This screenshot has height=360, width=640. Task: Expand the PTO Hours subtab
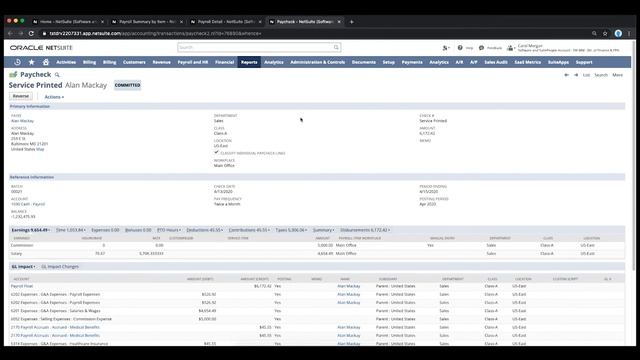coord(169,230)
